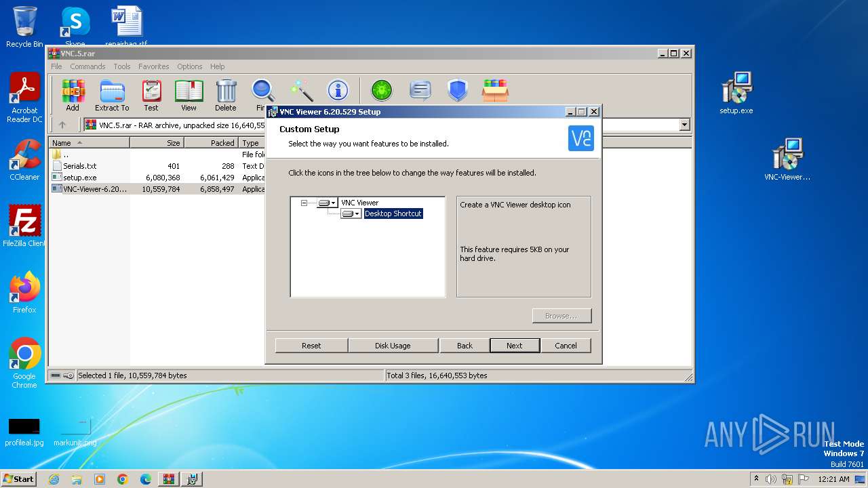Screen dimensions: 868x488
Task: Collapse the VNC Viewer tree node
Action: click(x=304, y=203)
